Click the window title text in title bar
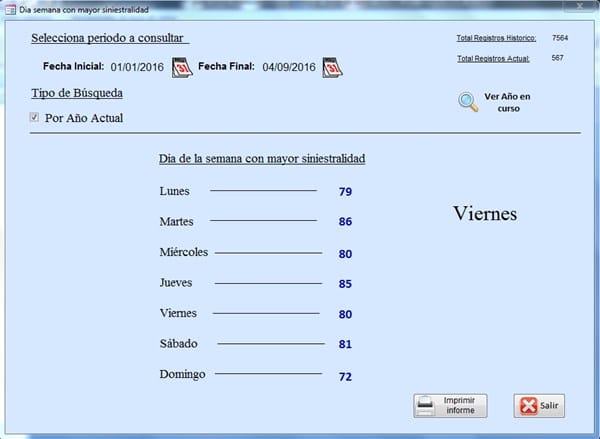600x439 pixels. pos(84,10)
